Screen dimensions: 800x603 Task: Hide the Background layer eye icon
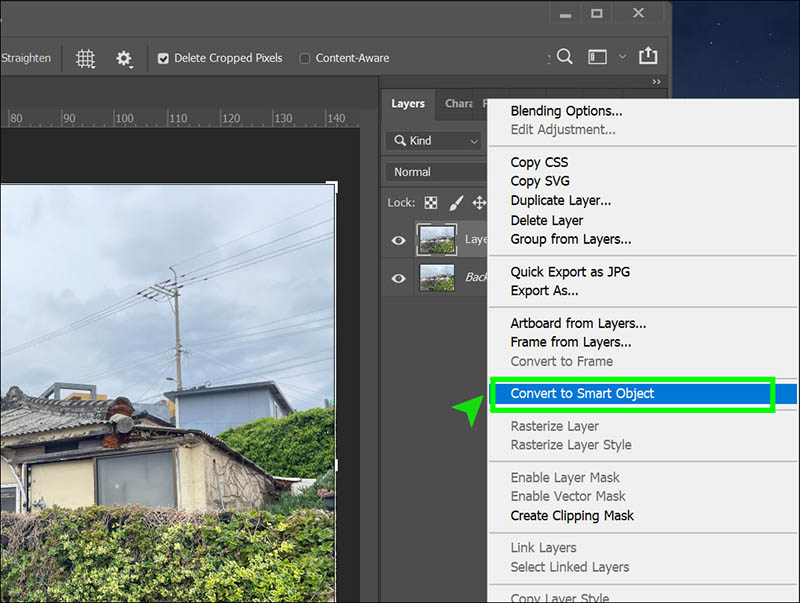coord(398,279)
